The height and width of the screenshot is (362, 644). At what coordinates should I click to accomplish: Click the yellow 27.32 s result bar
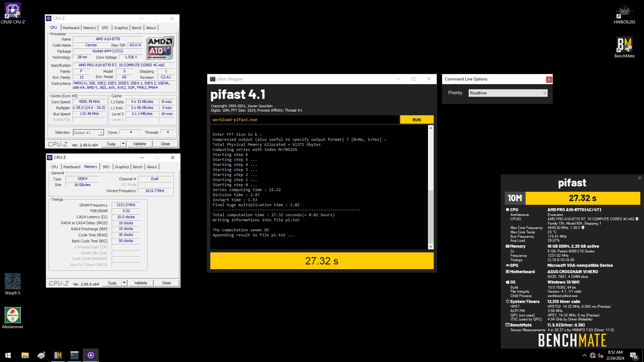coord(322,261)
